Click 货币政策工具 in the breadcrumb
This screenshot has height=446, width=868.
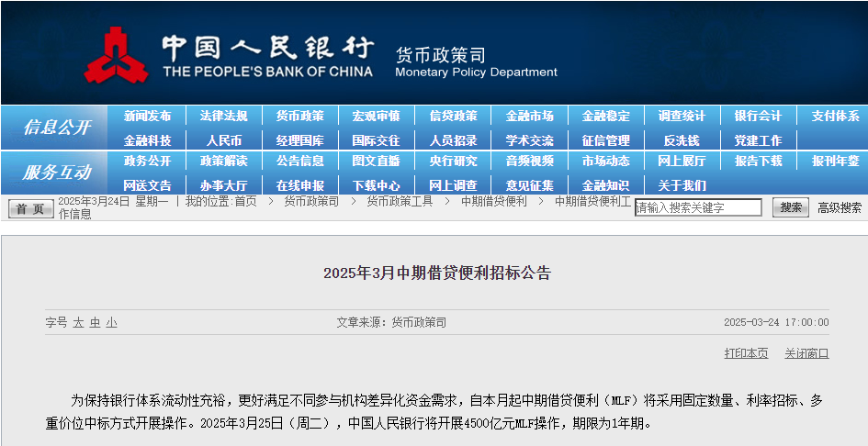pyautogui.click(x=400, y=201)
